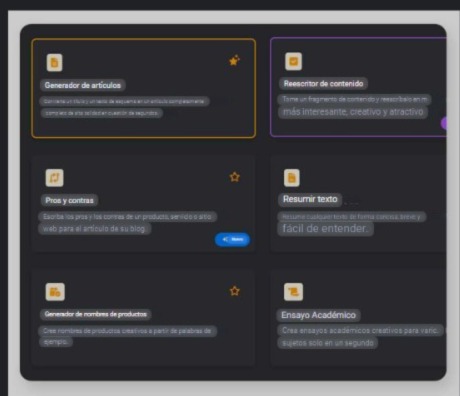Open the Generador de artículos title
Viewport: 460px width, 396px height.
coord(83,85)
